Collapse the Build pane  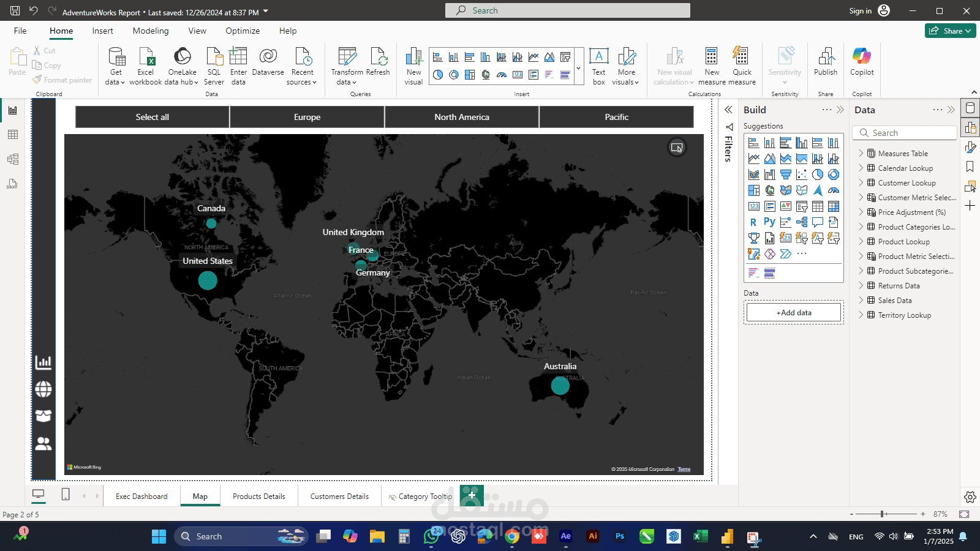coord(840,110)
